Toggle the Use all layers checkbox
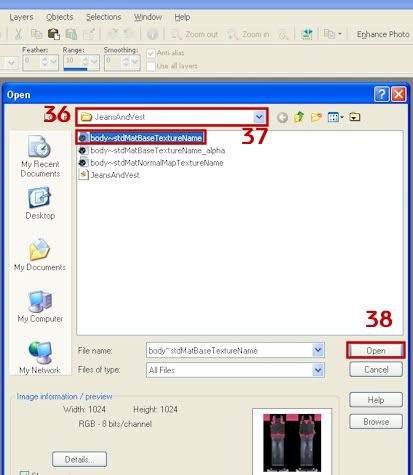The height and width of the screenshot is (475, 413). [151, 66]
